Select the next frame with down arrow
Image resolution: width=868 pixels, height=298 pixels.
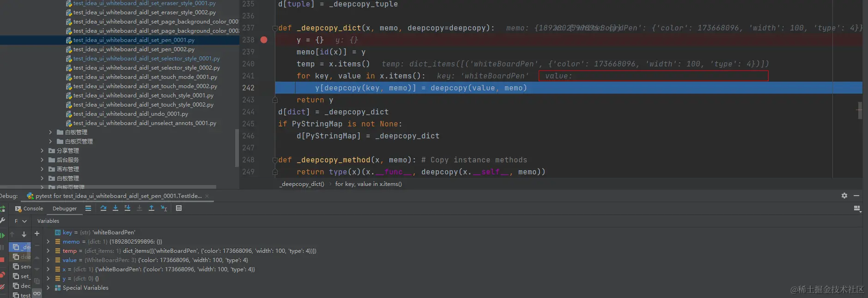click(24, 234)
